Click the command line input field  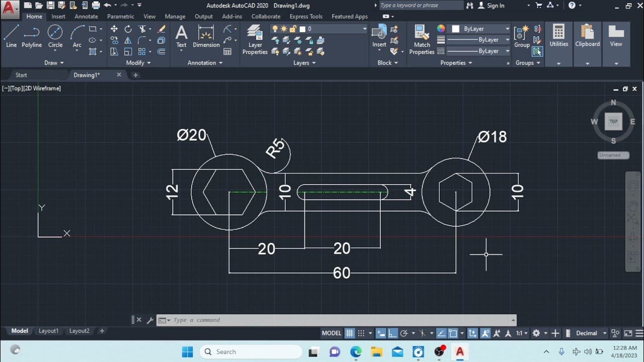coord(336,320)
